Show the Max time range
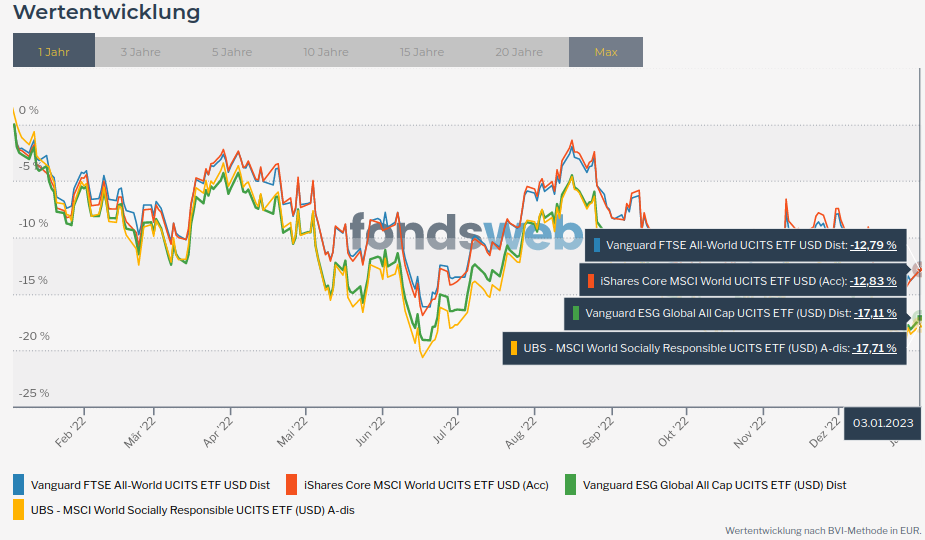The height and width of the screenshot is (540, 925). (606, 51)
